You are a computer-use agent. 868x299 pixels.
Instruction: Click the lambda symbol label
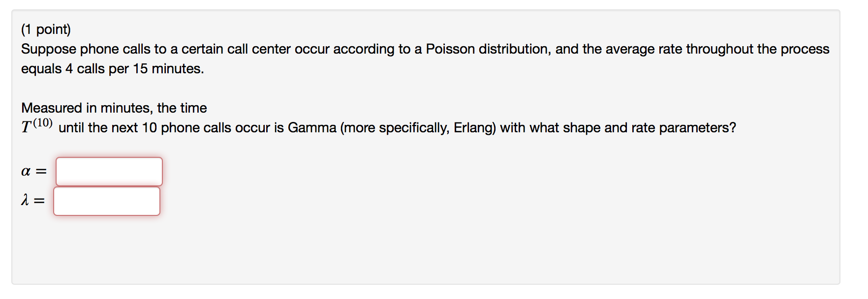coord(25,200)
